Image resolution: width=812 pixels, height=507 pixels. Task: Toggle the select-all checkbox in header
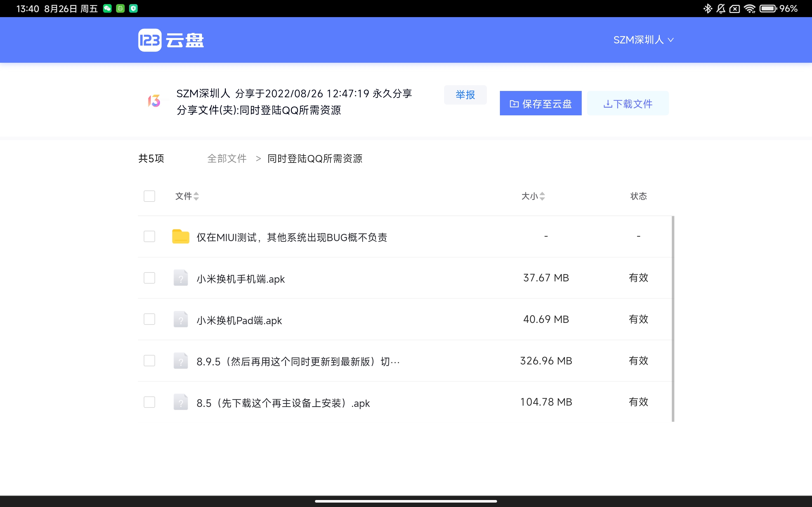149,196
